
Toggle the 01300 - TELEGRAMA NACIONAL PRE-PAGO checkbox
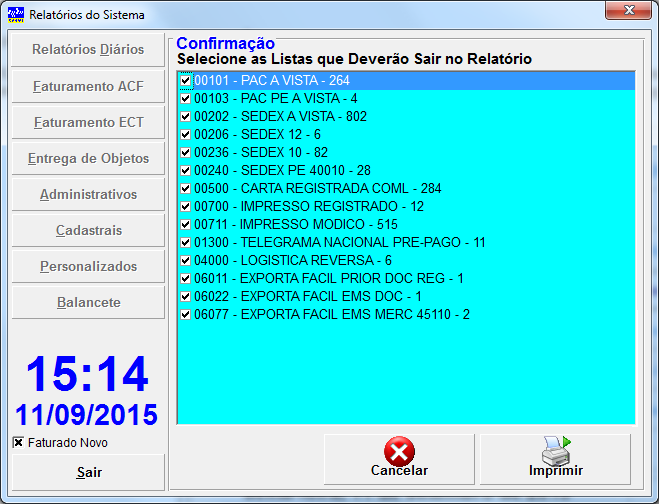click(x=185, y=243)
